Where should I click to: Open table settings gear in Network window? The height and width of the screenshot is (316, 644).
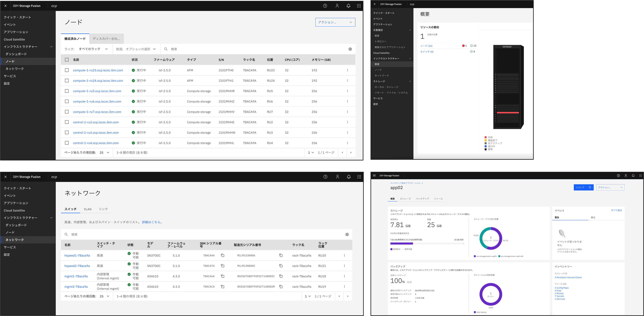pos(347,234)
